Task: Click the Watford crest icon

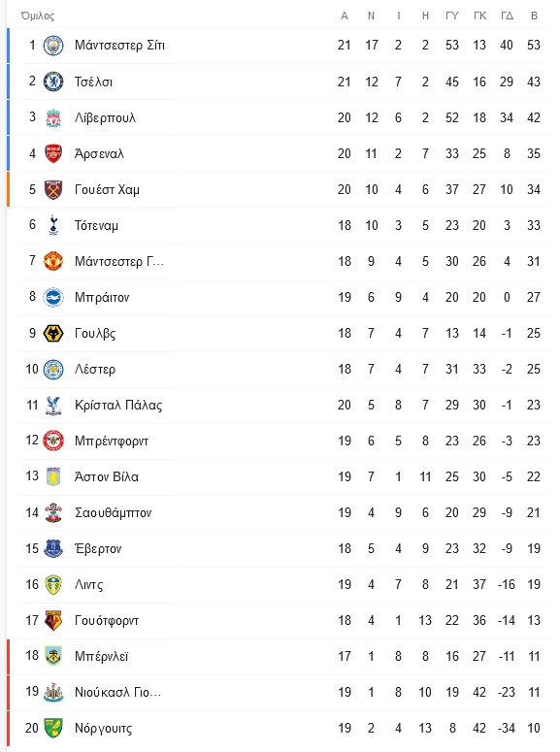Action: tap(53, 621)
